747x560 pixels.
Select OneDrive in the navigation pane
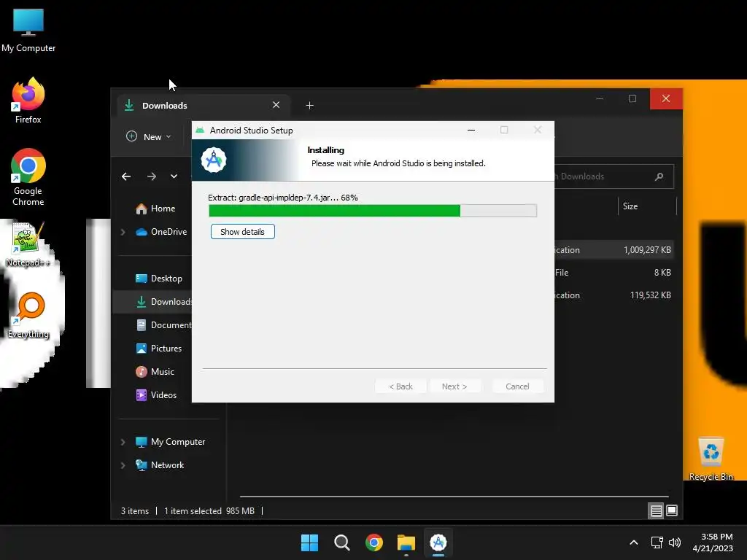[161, 232]
